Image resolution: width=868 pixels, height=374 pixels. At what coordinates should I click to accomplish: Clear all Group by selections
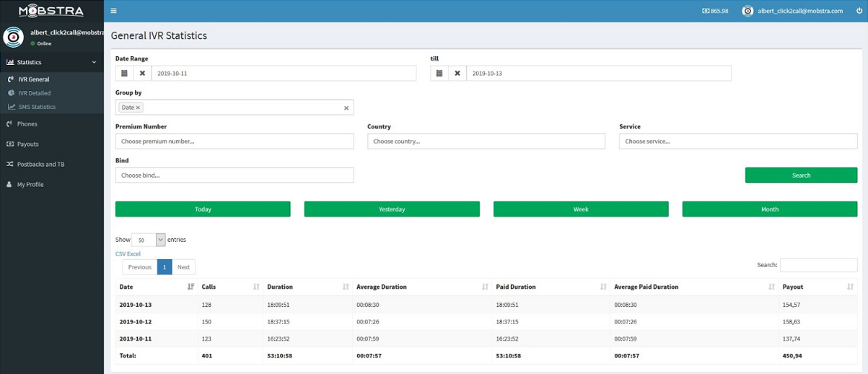(346, 108)
